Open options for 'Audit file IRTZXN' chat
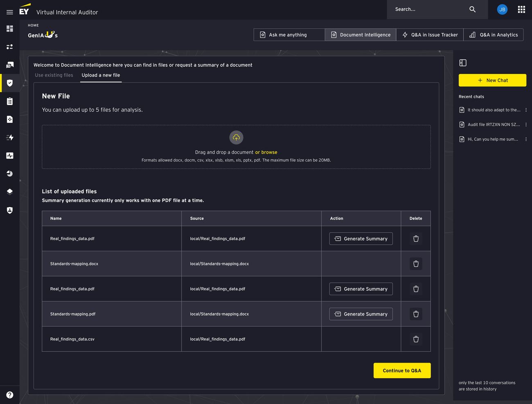 (x=526, y=124)
